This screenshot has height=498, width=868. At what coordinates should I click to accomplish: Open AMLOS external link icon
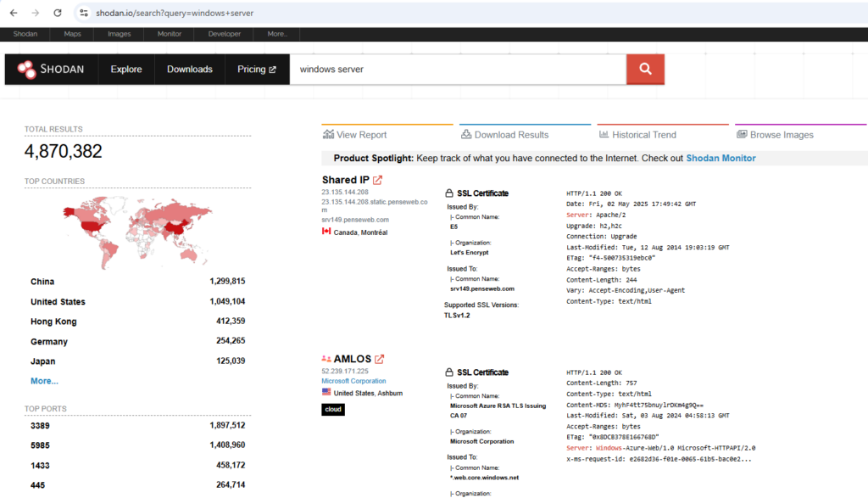point(379,359)
